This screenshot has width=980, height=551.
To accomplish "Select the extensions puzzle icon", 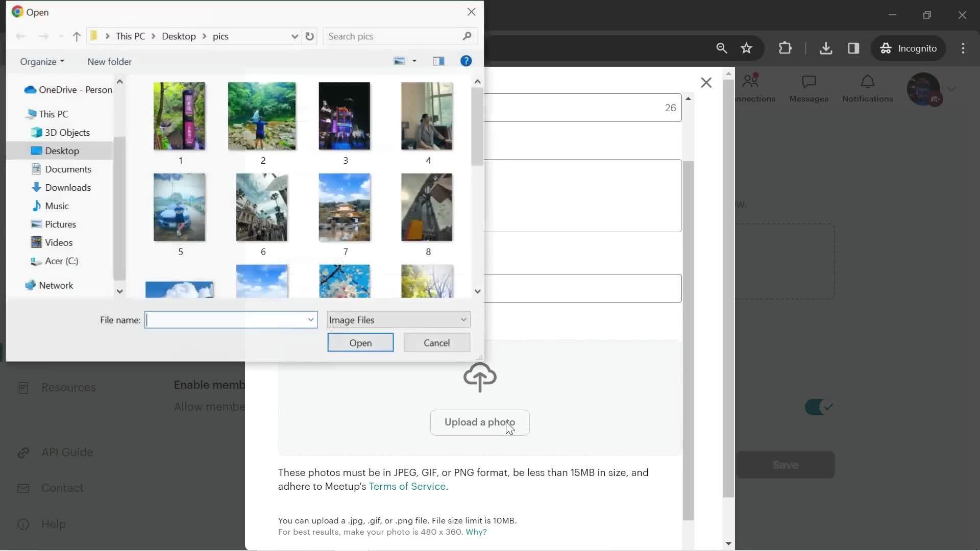I will point(786,48).
